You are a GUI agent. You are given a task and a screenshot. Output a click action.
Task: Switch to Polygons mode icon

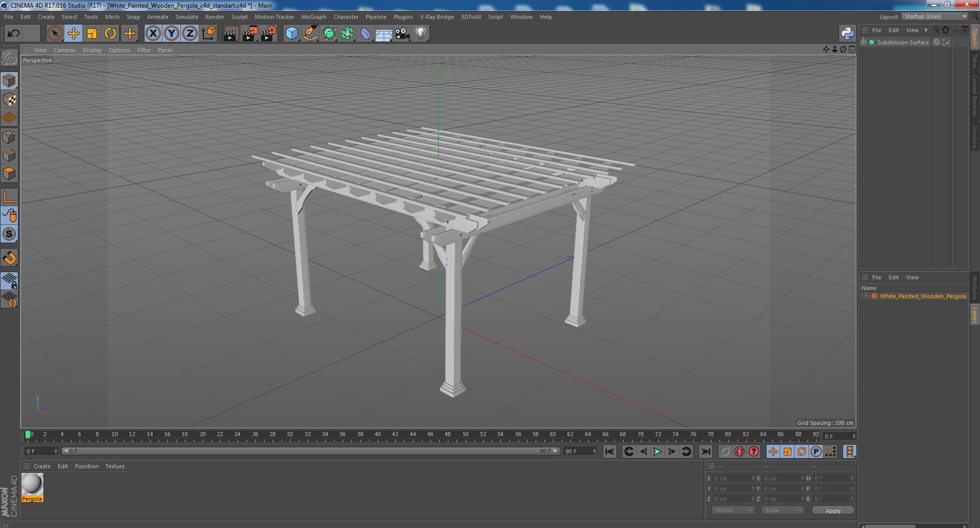tap(9, 174)
